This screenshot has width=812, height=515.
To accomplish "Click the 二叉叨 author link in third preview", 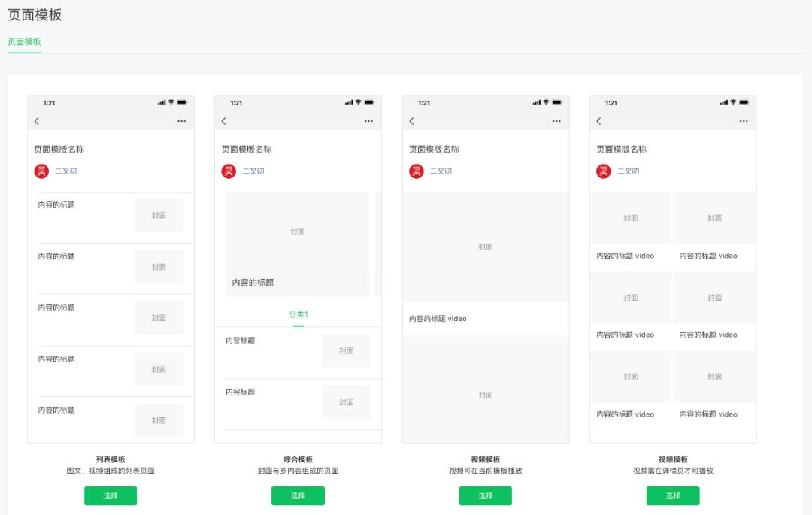I will coord(441,171).
